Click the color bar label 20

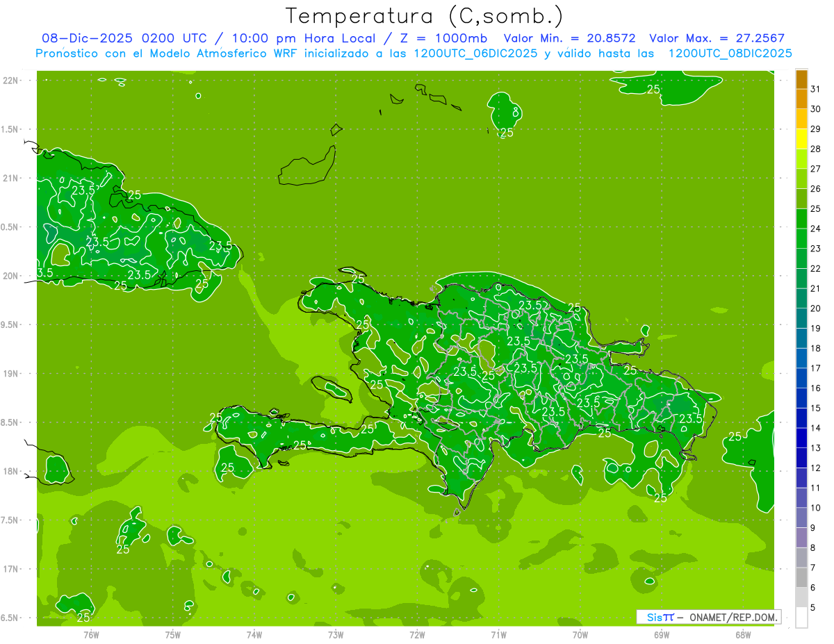click(x=816, y=308)
